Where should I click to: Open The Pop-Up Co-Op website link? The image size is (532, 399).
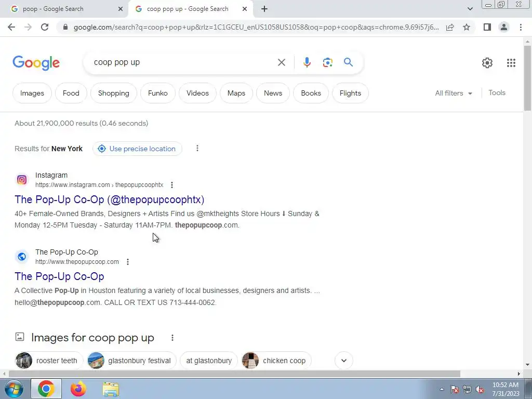59,276
